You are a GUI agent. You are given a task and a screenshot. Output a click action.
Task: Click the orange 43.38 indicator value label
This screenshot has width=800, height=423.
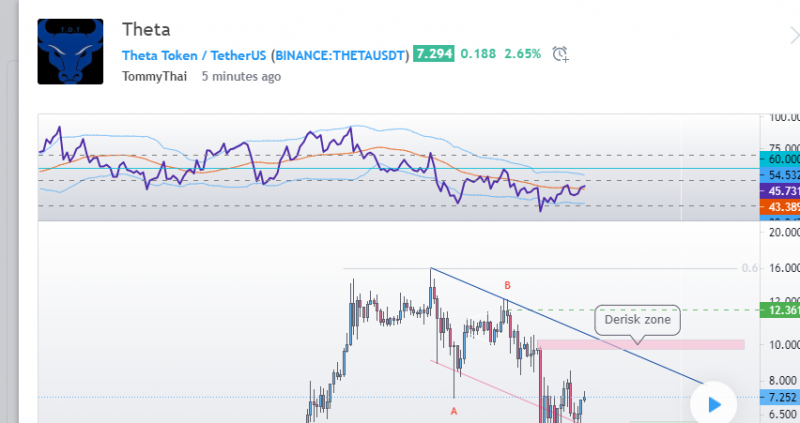780,206
